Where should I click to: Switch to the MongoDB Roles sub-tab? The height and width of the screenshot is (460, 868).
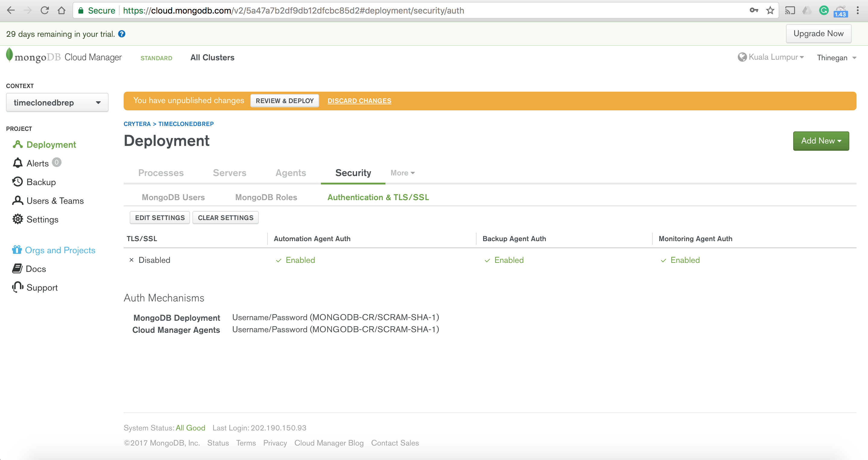266,197
